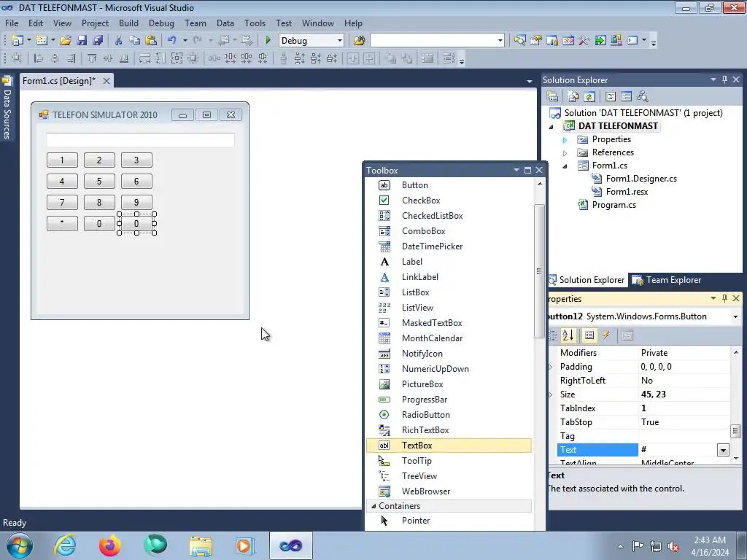This screenshot has height=560, width=747.
Task: Click the Save All toolbar icon
Action: click(x=98, y=41)
